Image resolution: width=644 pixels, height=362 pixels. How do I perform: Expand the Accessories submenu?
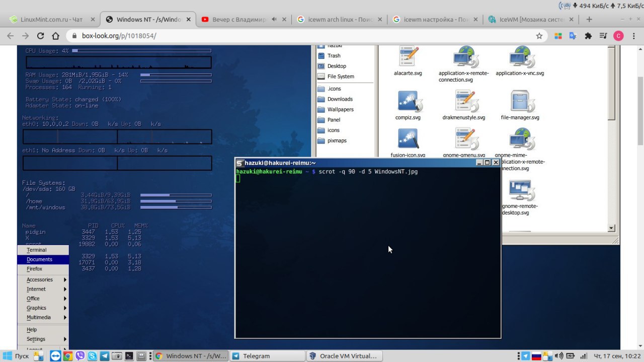(43, 279)
